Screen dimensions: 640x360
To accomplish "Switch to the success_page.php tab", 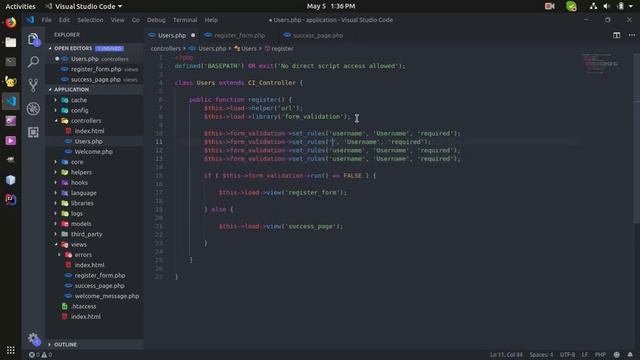I will (x=318, y=36).
